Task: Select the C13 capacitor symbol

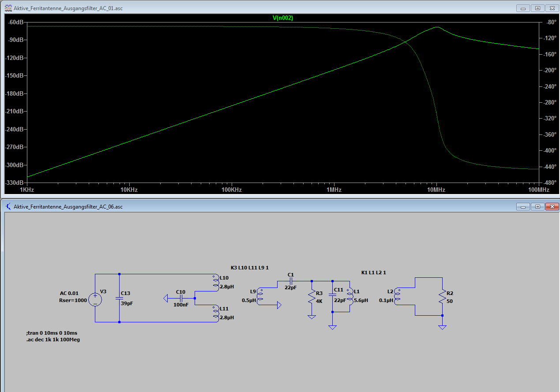Action: 119,299
